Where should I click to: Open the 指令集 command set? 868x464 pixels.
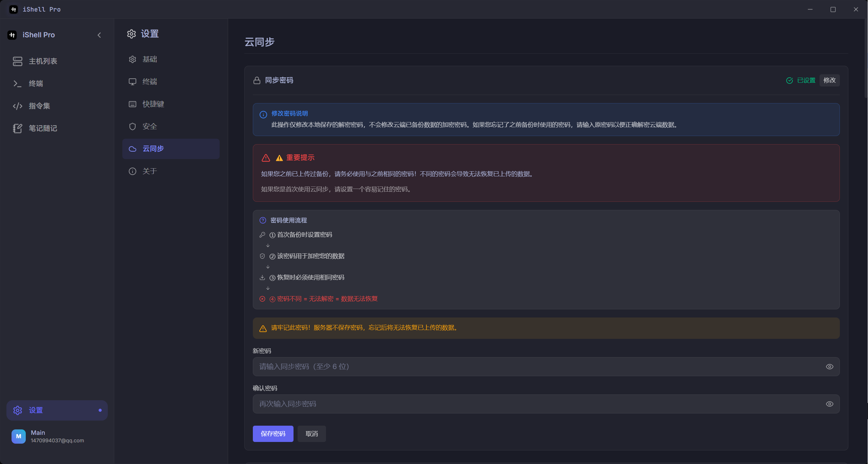(57, 106)
